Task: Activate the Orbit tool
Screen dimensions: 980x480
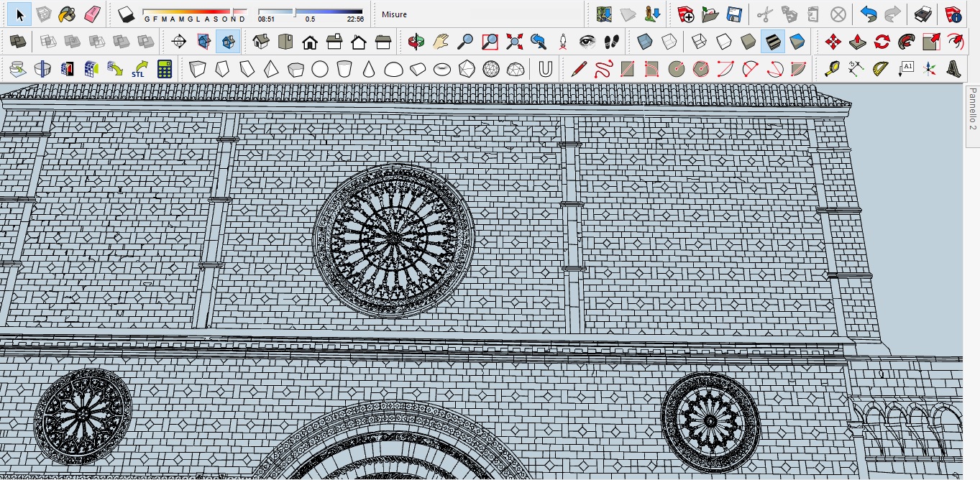Action: pyautogui.click(x=416, y=42)
